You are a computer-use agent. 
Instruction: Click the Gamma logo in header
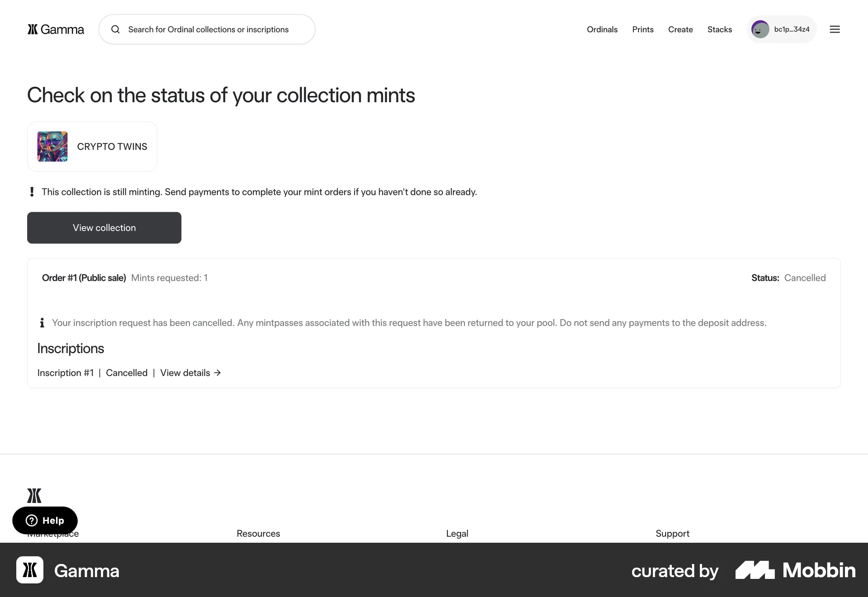tap(56, 29)
